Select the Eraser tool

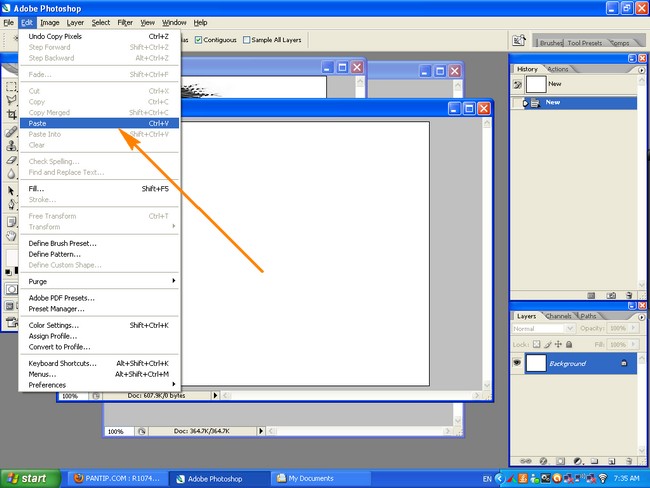tap(11, 160)
